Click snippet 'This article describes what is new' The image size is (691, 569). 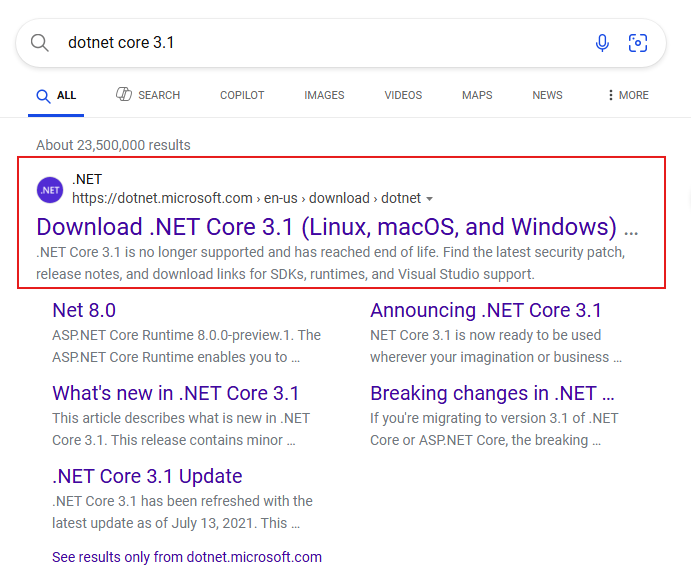(181, 429)
